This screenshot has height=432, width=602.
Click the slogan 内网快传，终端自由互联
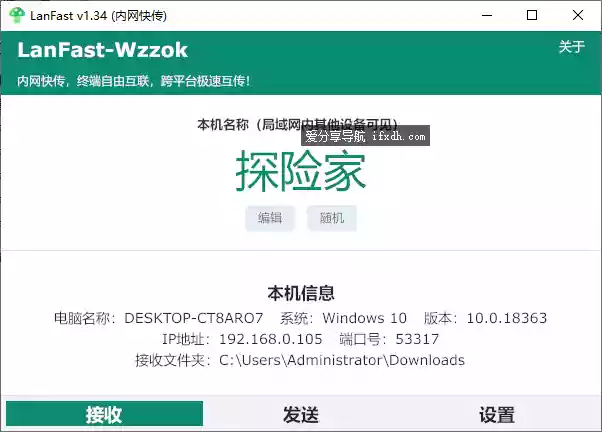click(83, 81)
